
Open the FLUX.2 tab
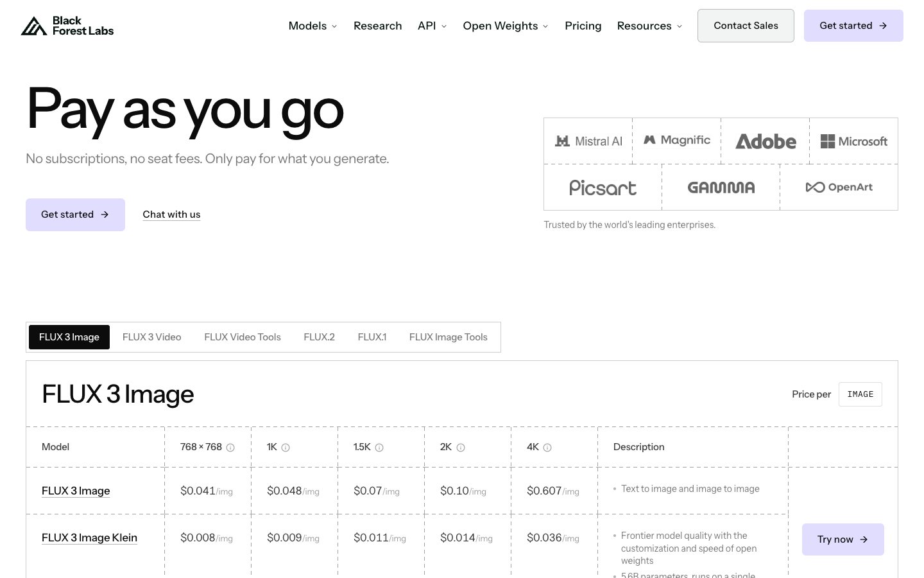tap(320, 337)
